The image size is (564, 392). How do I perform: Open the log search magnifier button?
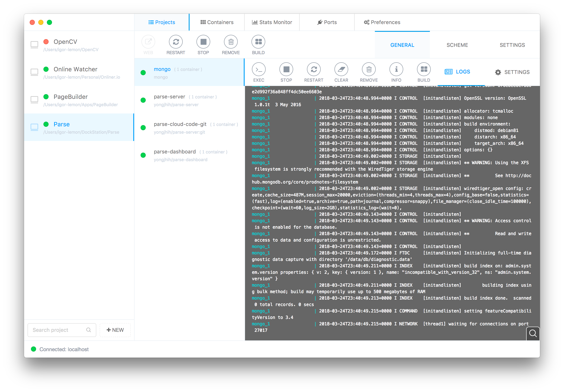(533, 333)
